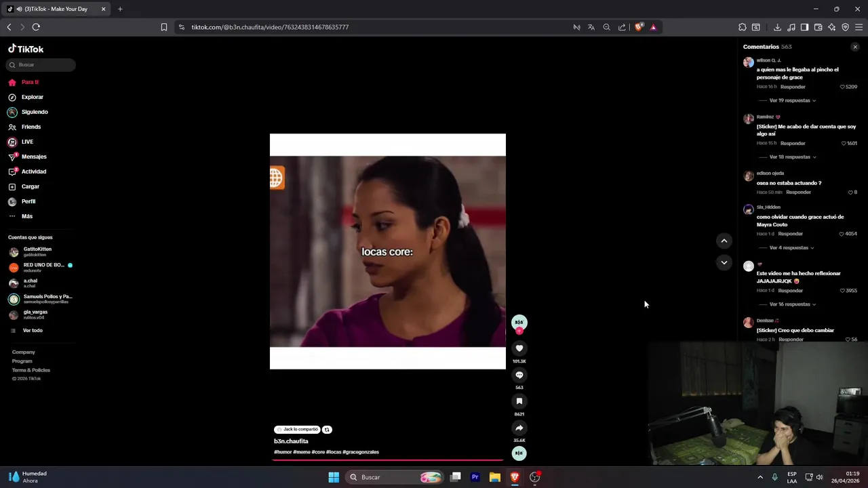Open the browser extensions puzzle icon
Screen dimensions: 868x488
point(743,27)
